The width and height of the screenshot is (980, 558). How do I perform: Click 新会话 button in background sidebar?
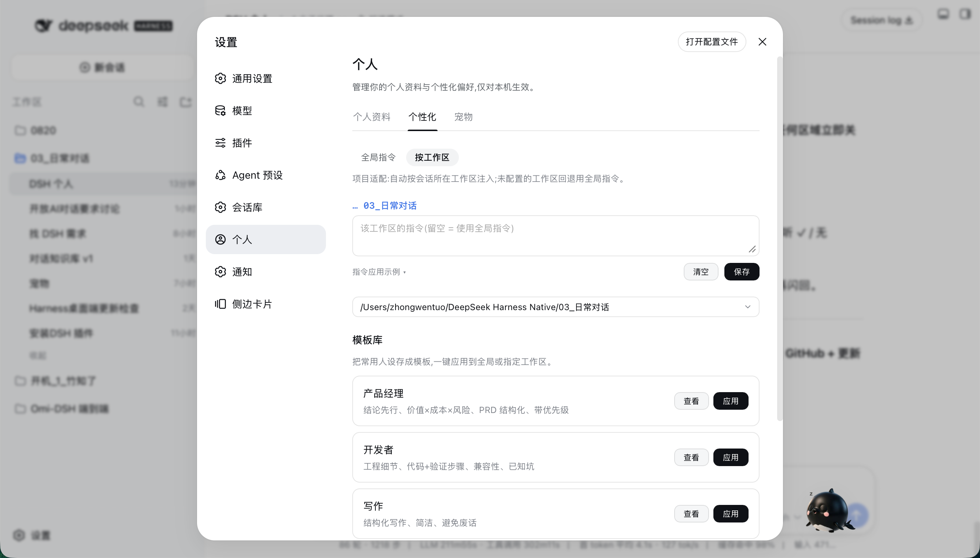point(102,67)
